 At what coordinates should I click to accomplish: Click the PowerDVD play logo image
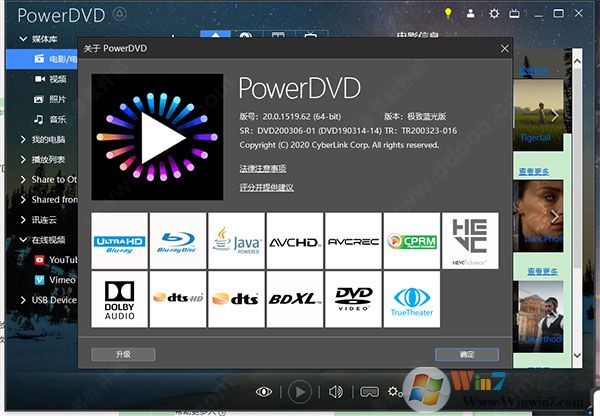tap(157, 137)
